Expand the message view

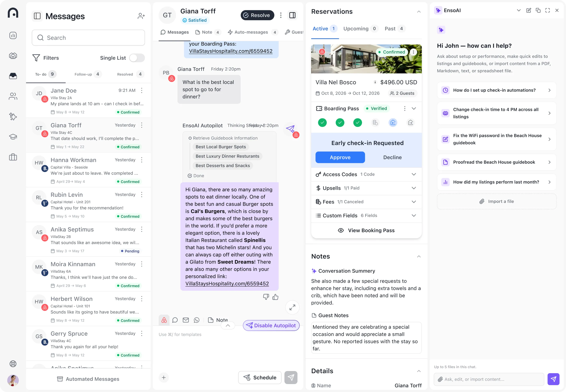[x=292, y=307]
